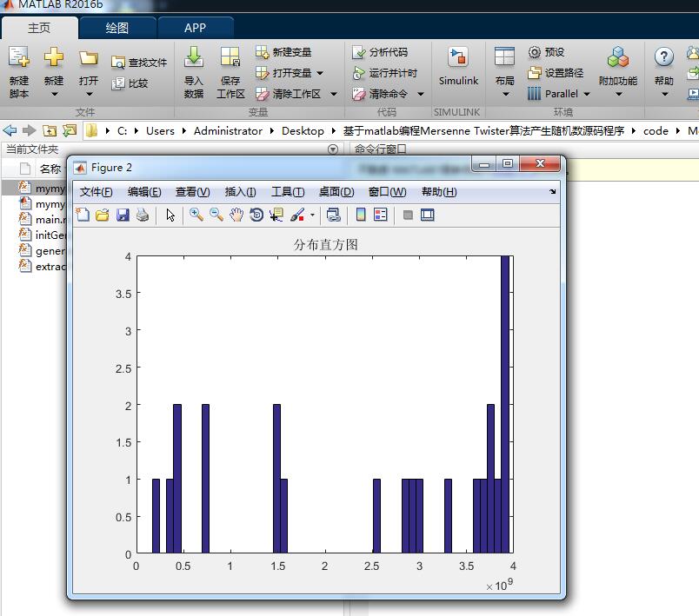Switch to the Home (主页) ribbon tab
The image size is (699, 616).
pyautogui.click(x=39, y=28)
